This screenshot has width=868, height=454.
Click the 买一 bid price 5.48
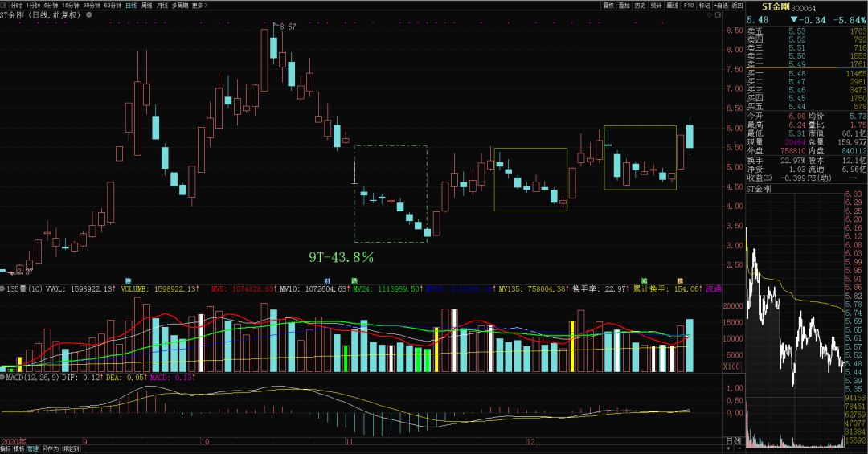[797, 74]
